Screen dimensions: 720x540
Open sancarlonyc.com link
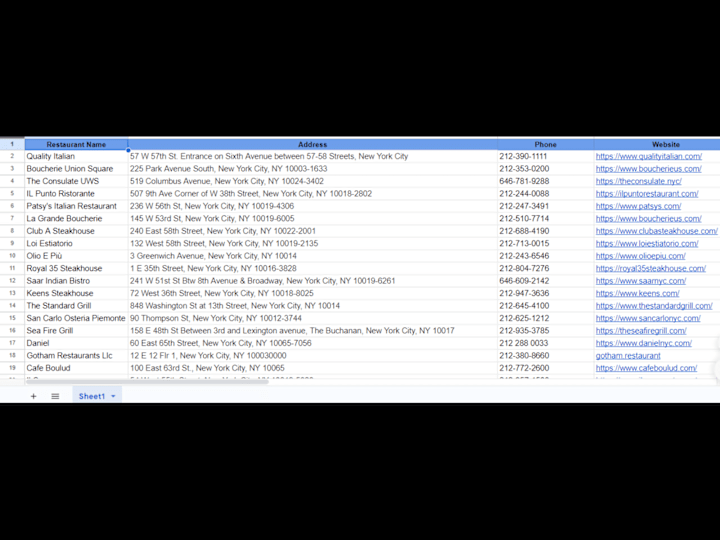[648, 318]
